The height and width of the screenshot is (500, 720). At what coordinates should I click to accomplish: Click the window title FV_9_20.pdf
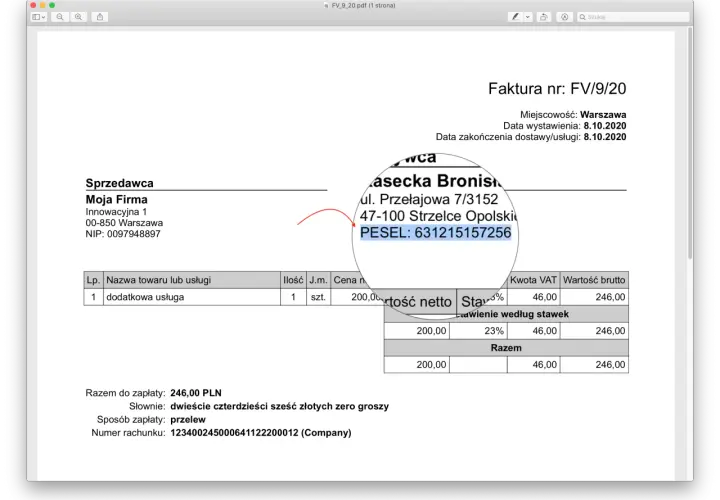click(x=363, y=6)
